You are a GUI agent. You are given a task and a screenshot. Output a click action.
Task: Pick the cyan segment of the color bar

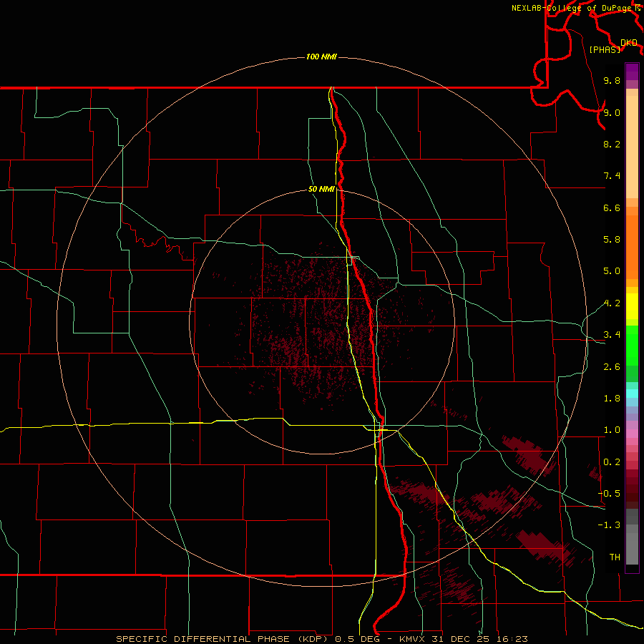(632, 394)
